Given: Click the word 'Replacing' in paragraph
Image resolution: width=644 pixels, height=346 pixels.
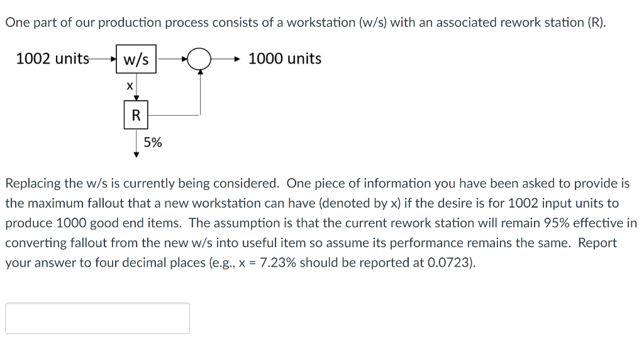Looking at the screenshot, I should coord(33,183).
